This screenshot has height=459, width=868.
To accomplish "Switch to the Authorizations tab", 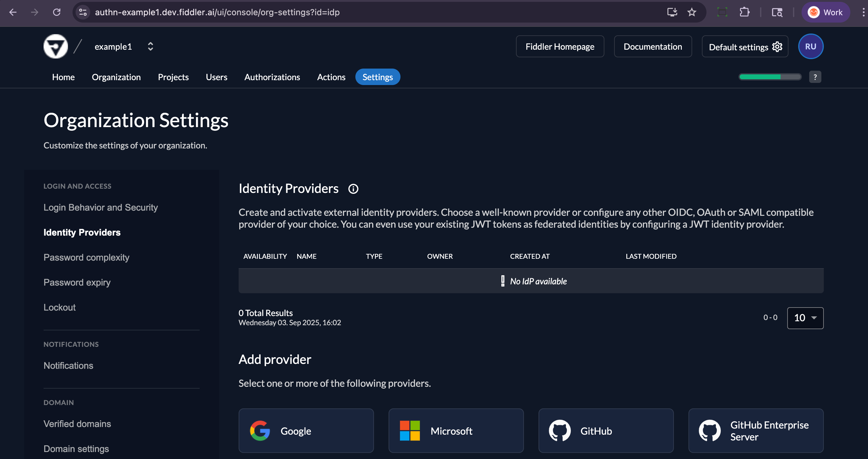I will (272, 77).
